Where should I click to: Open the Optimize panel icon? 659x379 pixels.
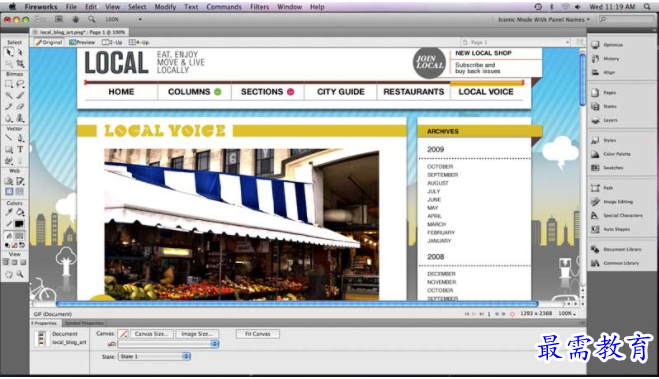595,45
